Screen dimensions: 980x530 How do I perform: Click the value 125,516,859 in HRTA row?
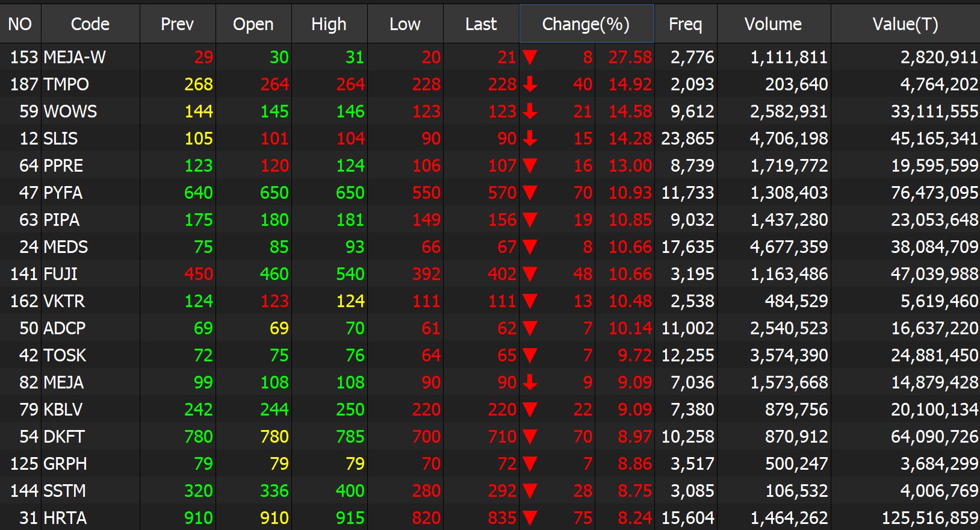(x=929, y=518)
